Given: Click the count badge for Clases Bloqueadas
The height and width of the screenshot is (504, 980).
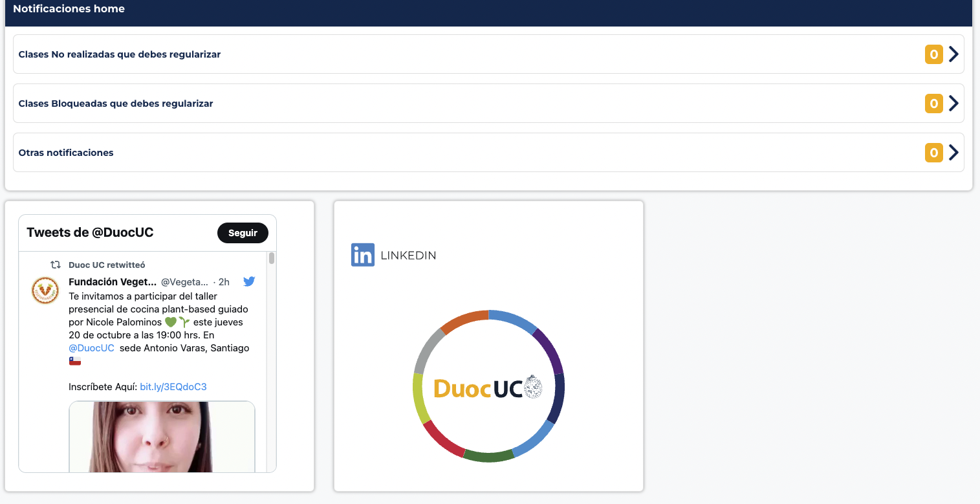Looking at the screenshot, I should click(x=933, y=104).
